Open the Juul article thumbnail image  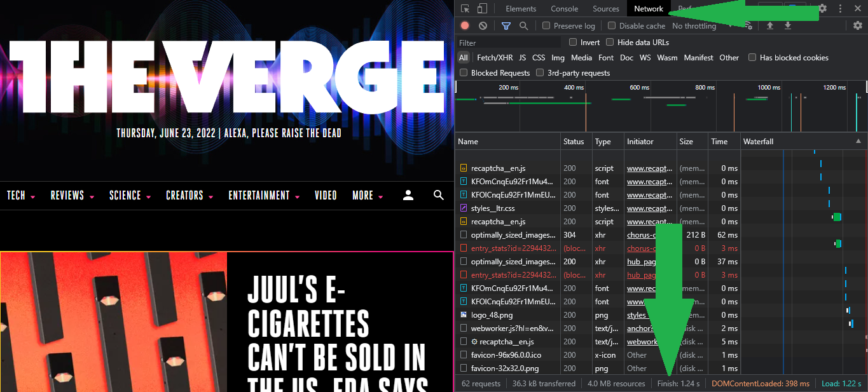114,322
